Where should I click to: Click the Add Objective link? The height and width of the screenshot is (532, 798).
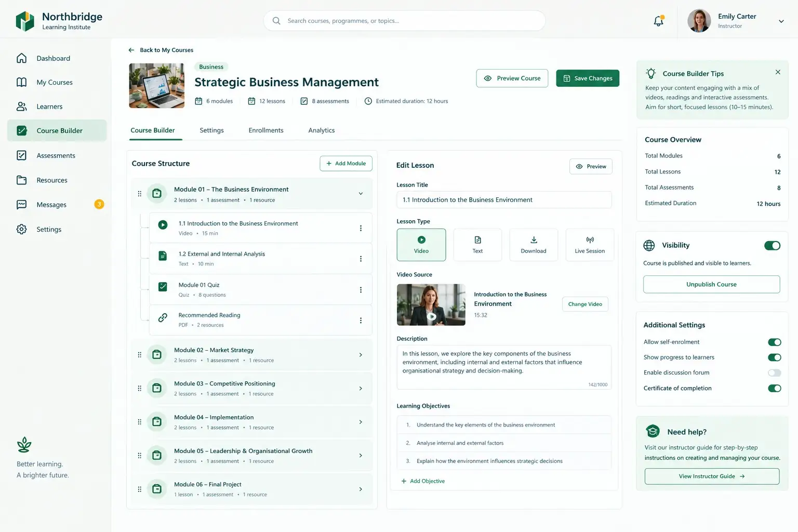(423, 481)
